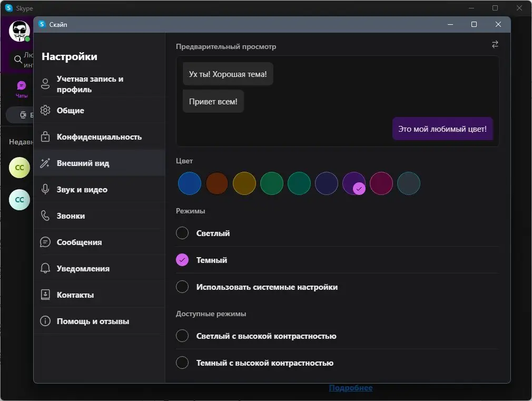This screenshot has width=532, height=401.
Task: Click the Подробнее link at the bottom
Action: 350,388
